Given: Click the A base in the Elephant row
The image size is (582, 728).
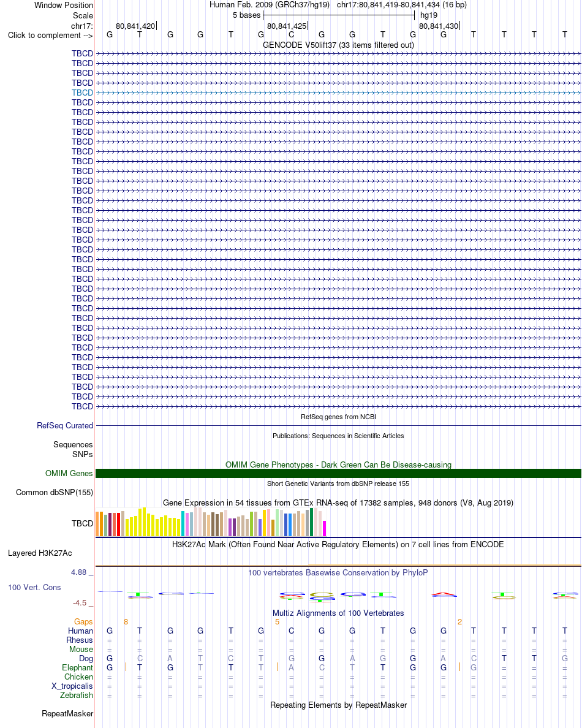Looking at the screenshot, I should pyautogui.click(x=291, y=668).
